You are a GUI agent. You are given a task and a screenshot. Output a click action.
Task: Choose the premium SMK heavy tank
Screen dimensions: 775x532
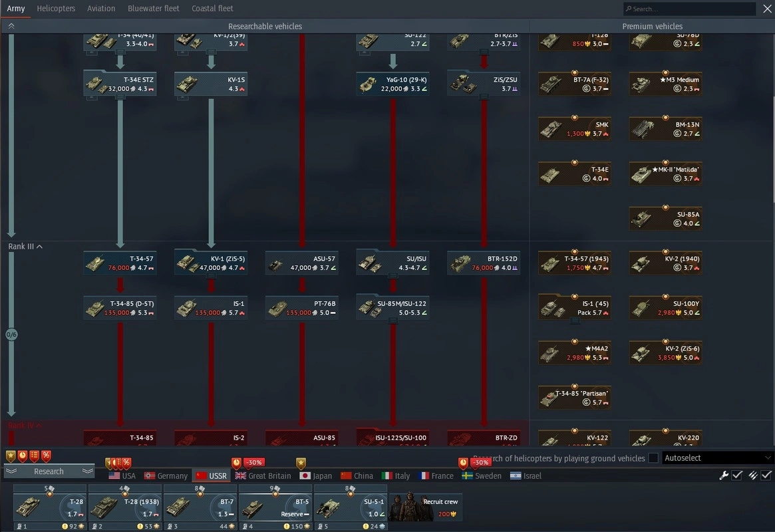point(575,129)
